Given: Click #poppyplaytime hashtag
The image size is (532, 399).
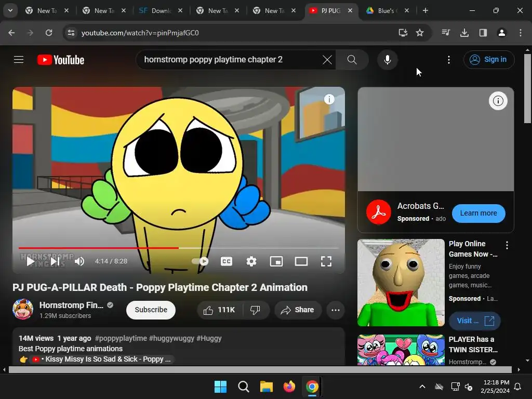Looking at the screenshot, I should (x=121, y=338).
